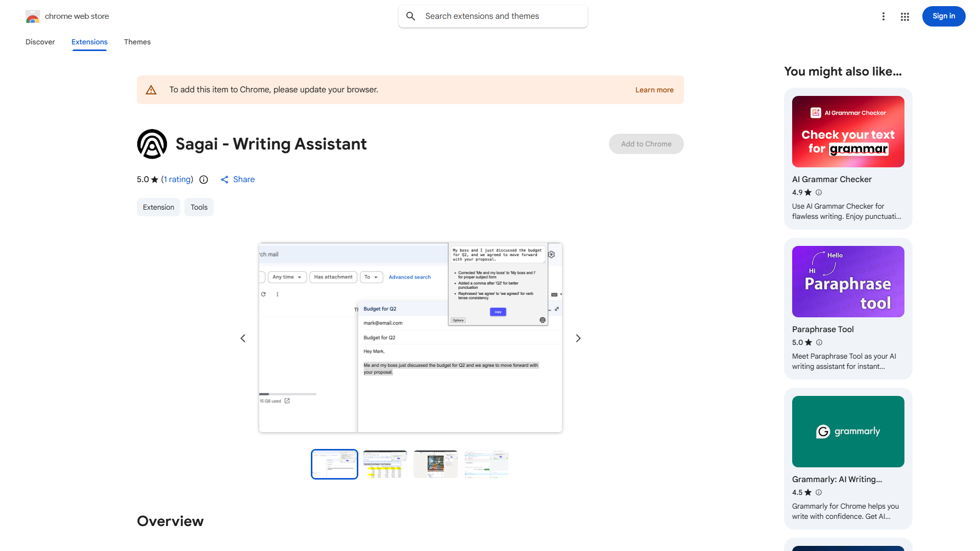Image resolution: width=980 pixels, height=551 pixels.
Task: Open the 1 rating link
Action: point(177,180)
